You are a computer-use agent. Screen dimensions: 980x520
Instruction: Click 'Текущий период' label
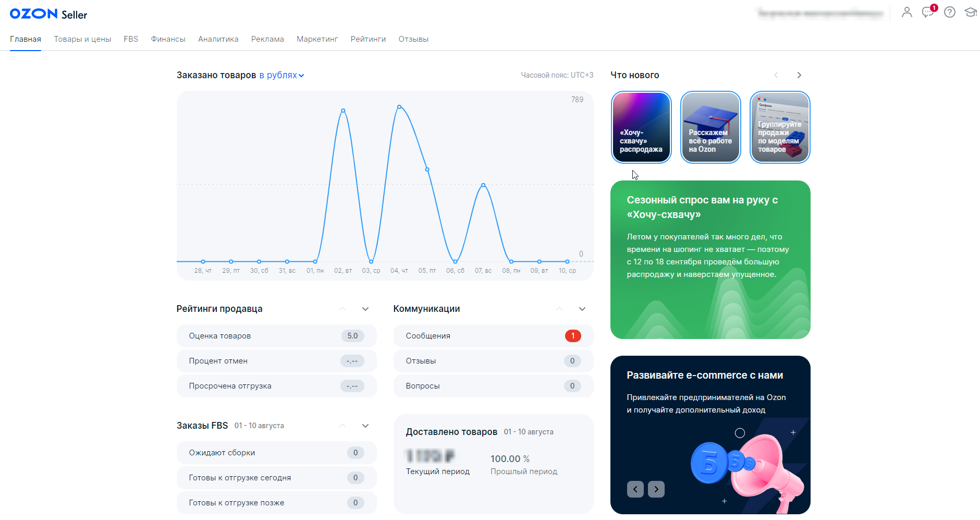(438, 471)
